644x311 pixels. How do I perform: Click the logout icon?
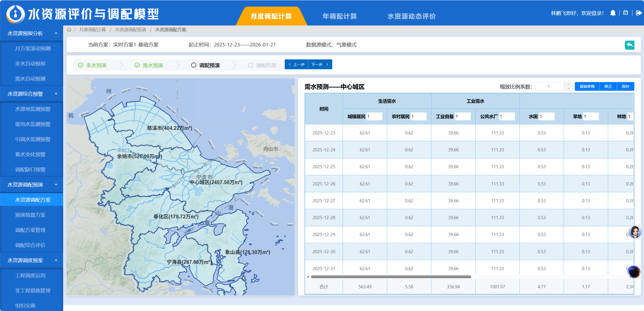(638, 13)
